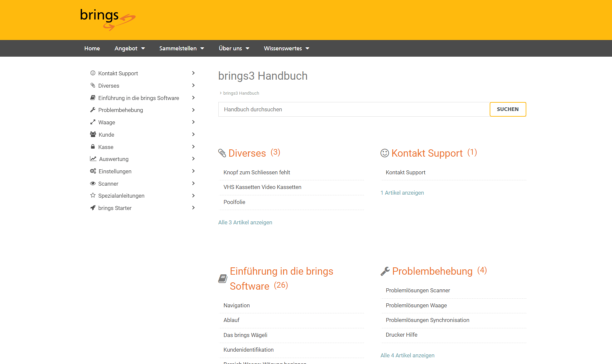This screenshot has width=612, height=364.
Task: Open the Wissenswertes dropdown menu
Action: pos(286,48)
